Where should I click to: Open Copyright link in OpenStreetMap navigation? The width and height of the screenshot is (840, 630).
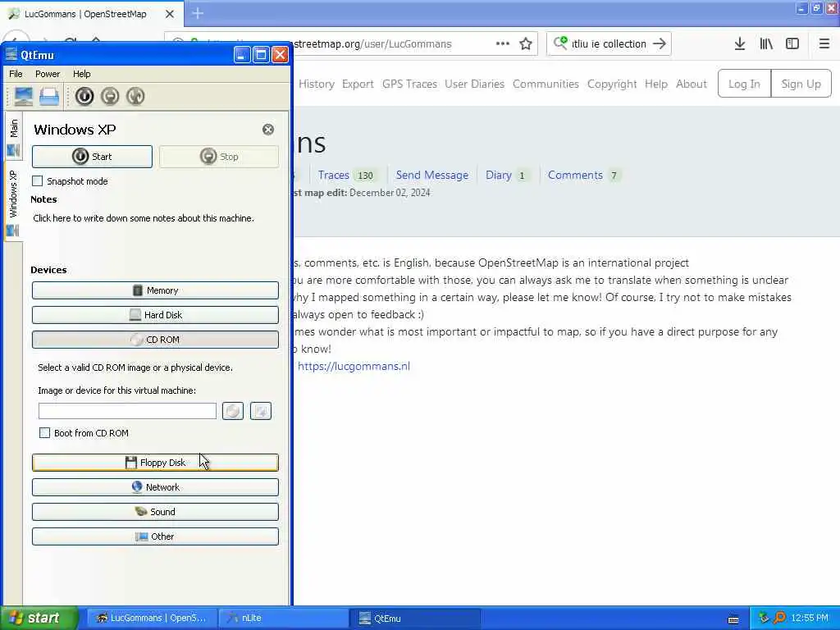click(x=612, y=84)
